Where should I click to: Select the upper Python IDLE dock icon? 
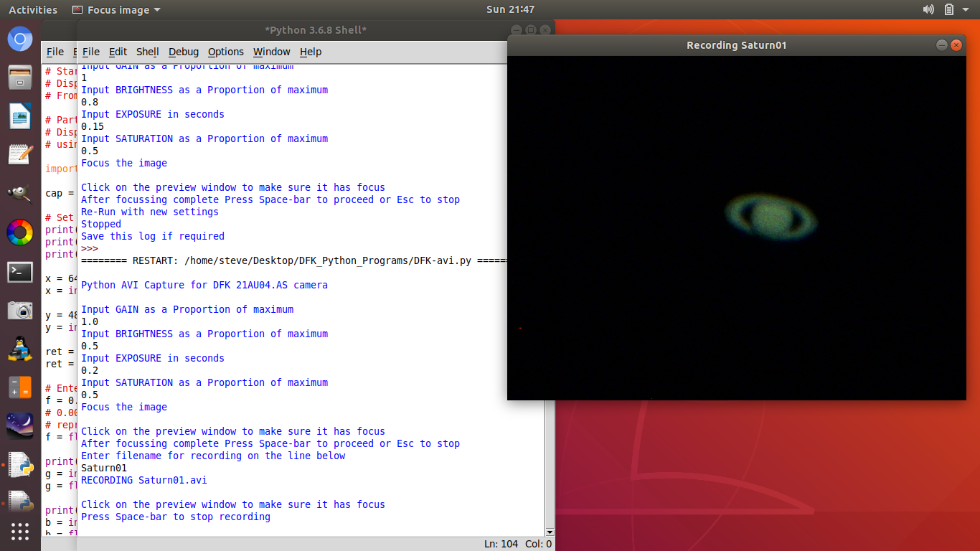[20, 465]
